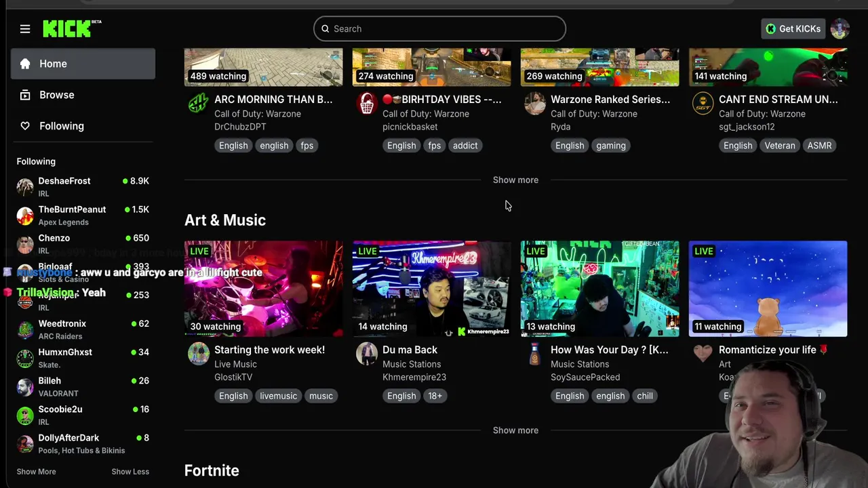Open Chenzo's avatar in Following list
Viewport: 868px width, 488px height.
[x=25, y=243]
